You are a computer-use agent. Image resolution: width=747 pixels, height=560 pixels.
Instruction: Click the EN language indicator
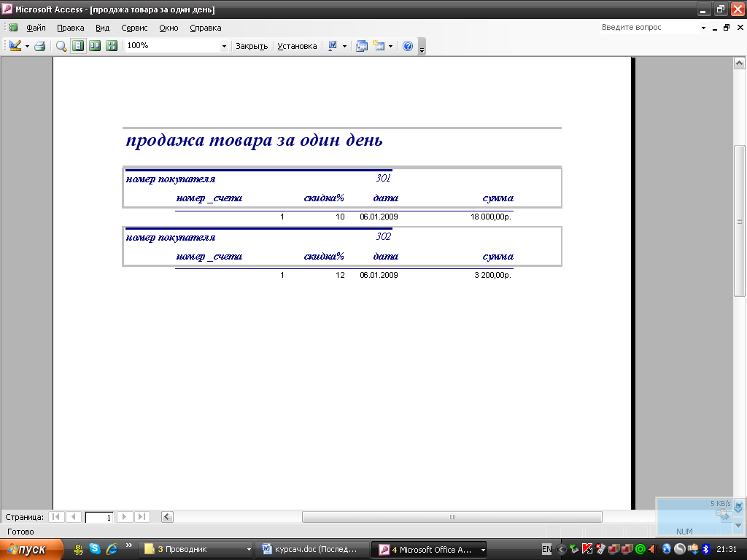547,549
